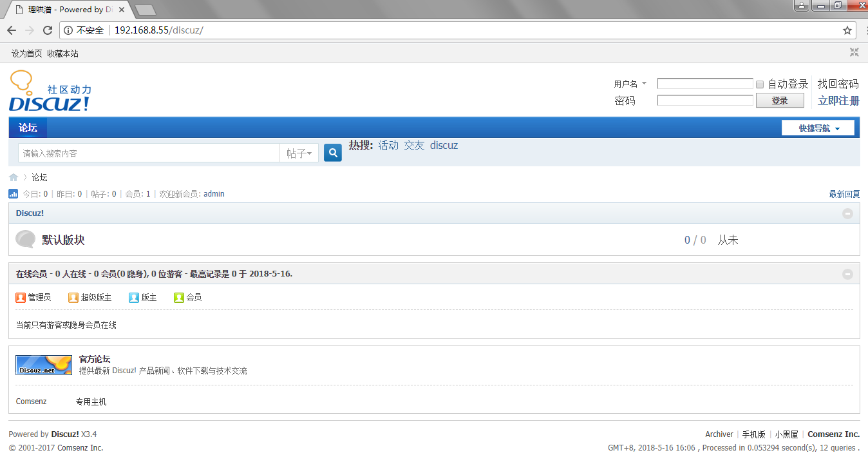Click the Comsenz friend link
Image resolution: width=868 pixels, height=466 pixels.
pyautogui.click(x=32, y=402)
